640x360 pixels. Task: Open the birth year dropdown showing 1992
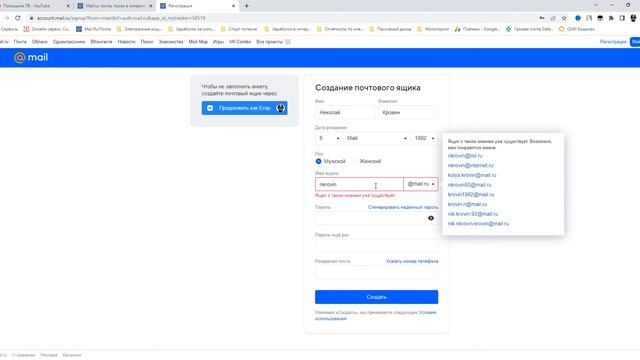point(424,138)
